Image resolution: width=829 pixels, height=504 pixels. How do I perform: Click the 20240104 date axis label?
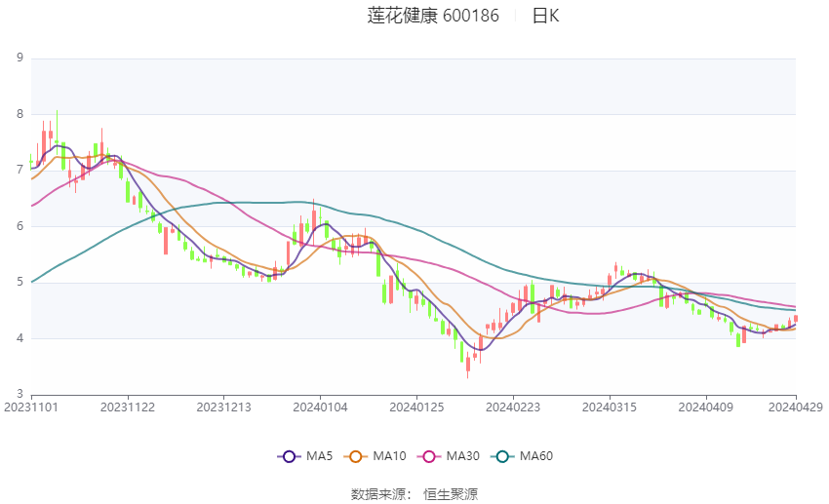(321, 407)
